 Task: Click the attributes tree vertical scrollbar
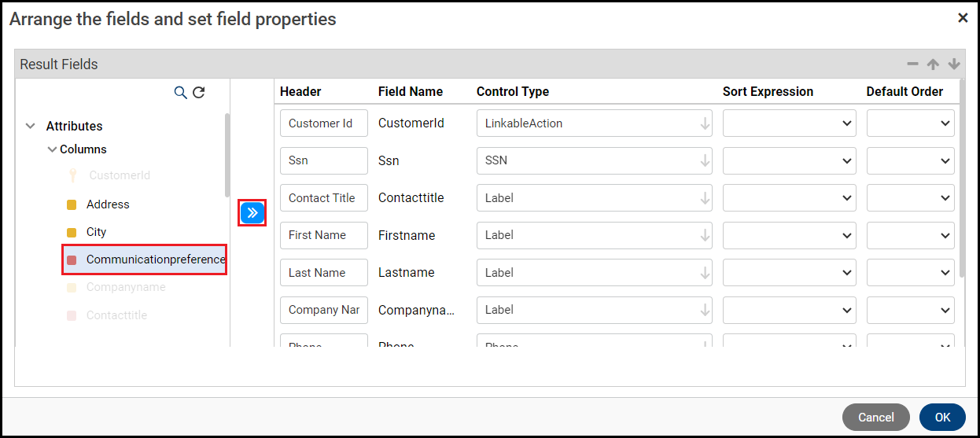pos(227,155)
